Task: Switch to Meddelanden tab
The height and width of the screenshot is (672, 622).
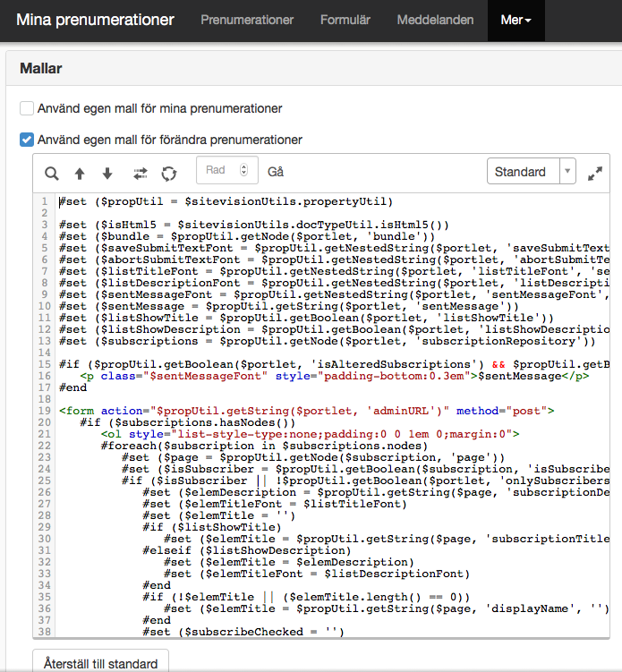Action: tap(435, 21)
